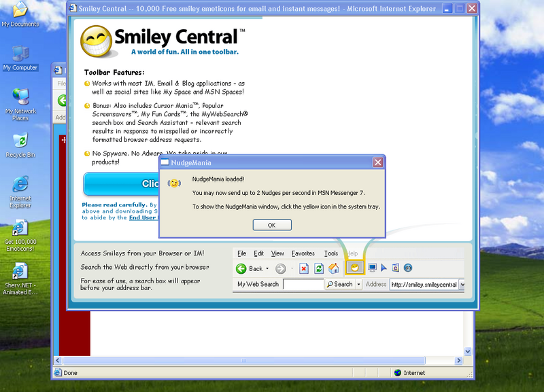The height and width of the screenshot is (392, 544).
Task: Click the right scroll arrow in background window
Action: click(x=458, y=361)
